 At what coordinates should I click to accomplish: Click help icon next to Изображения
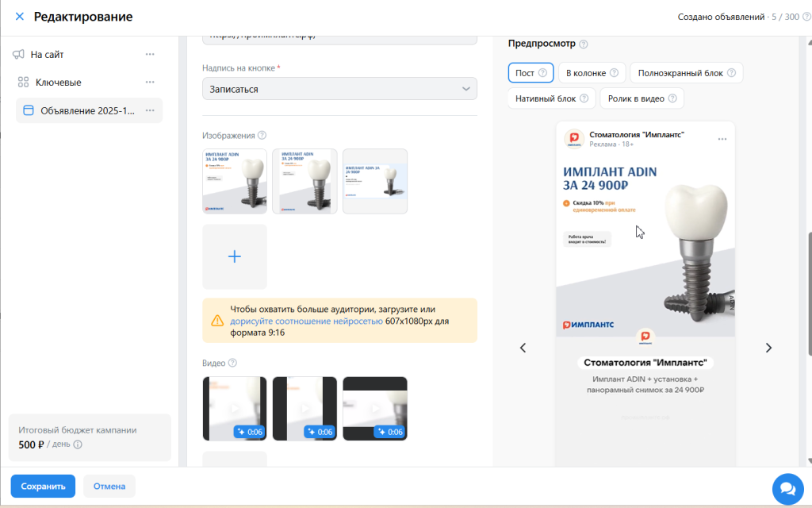pos(262,135)
